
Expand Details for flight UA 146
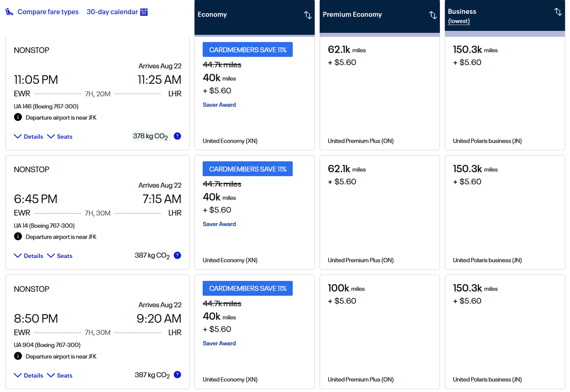(x=28, y=136)
